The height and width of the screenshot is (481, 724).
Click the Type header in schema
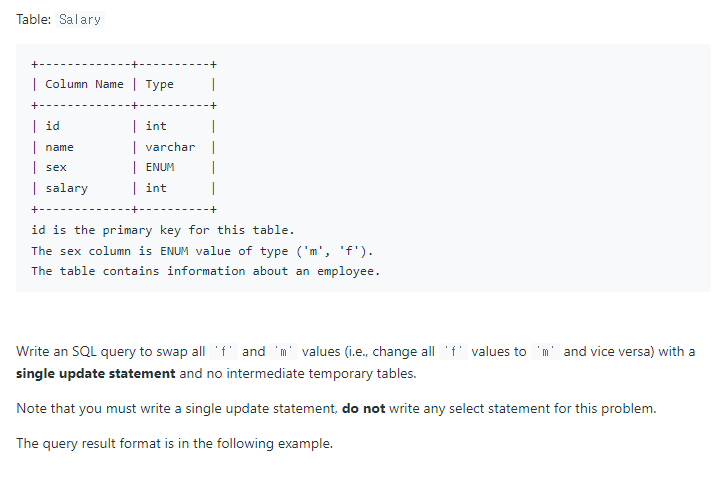tap(160, 84)
